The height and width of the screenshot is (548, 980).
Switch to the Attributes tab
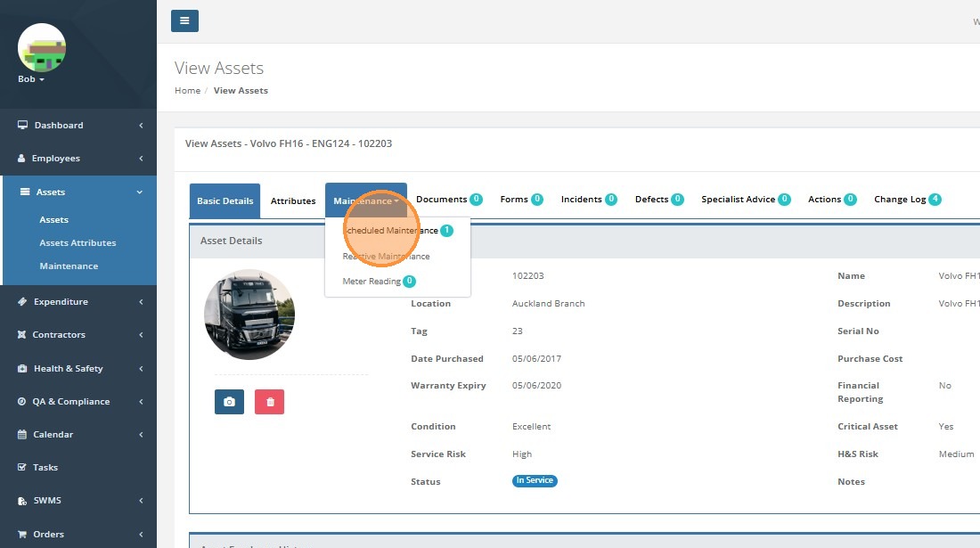point(293,200)
